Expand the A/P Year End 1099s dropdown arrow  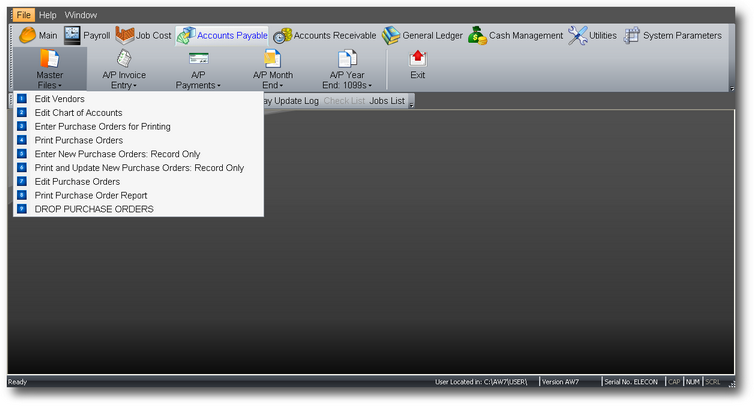pyautogui.click(x=370, y=86)
